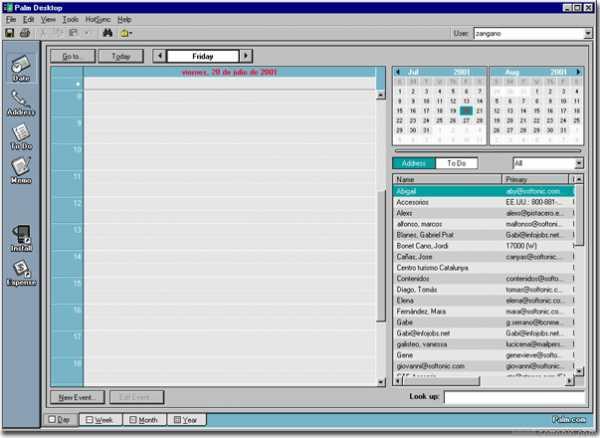Open the Address book from sidebar
Viewport: 600px width, 438px height.
point(21,103)
